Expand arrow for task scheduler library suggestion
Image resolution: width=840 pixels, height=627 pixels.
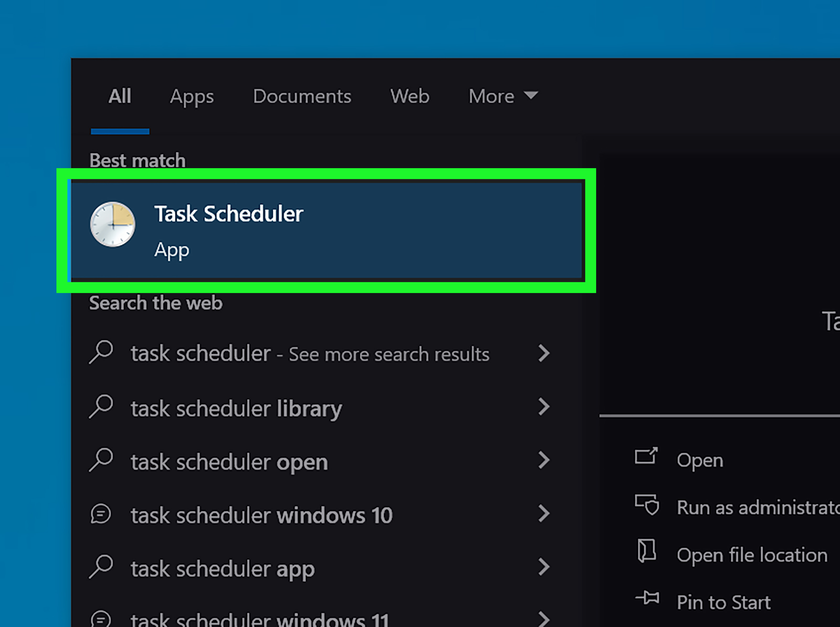click(x=544, y=407)
